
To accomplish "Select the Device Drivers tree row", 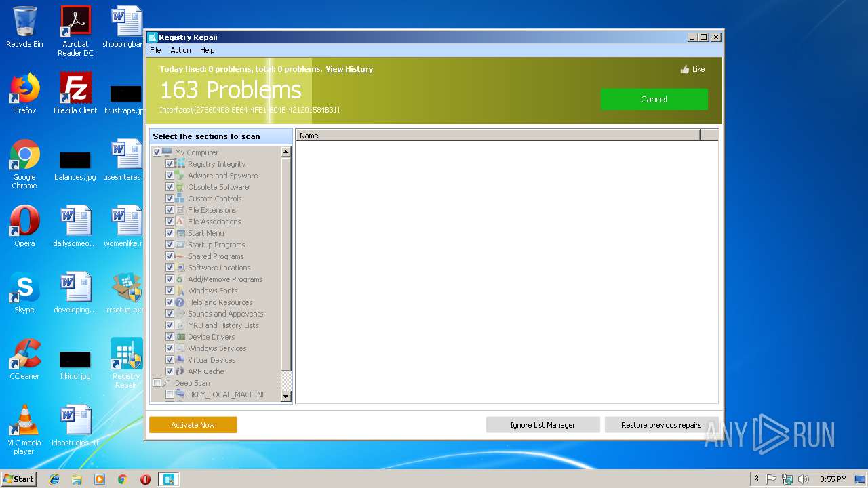I will [212, 337].
